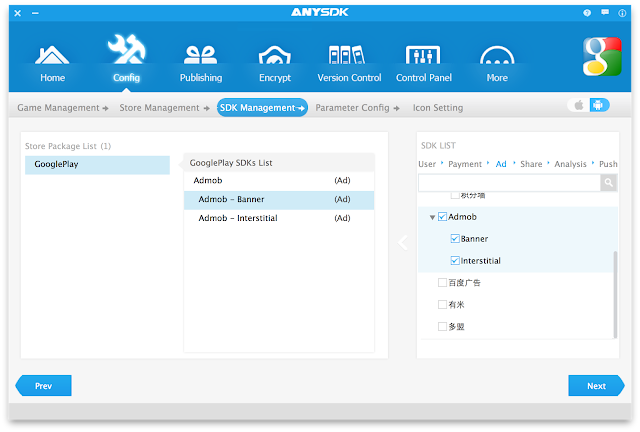
Task: Select the SDK Management step
Action: (x=262, y=107)
